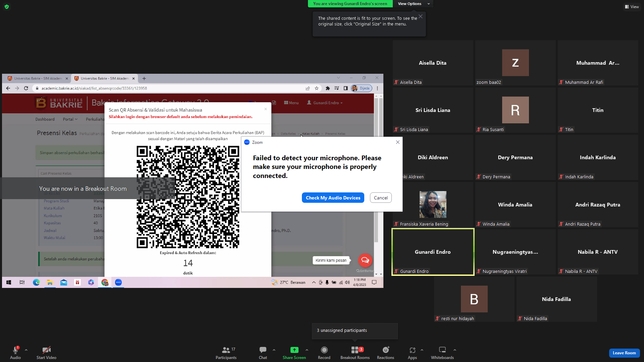Open Breakout Rooms list

pos(355,353)
